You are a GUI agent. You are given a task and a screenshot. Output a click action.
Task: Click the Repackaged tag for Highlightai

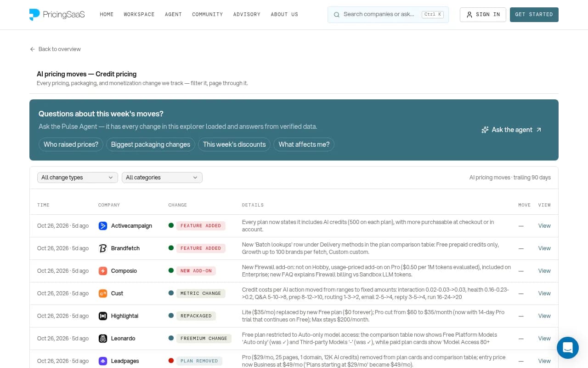196,316
